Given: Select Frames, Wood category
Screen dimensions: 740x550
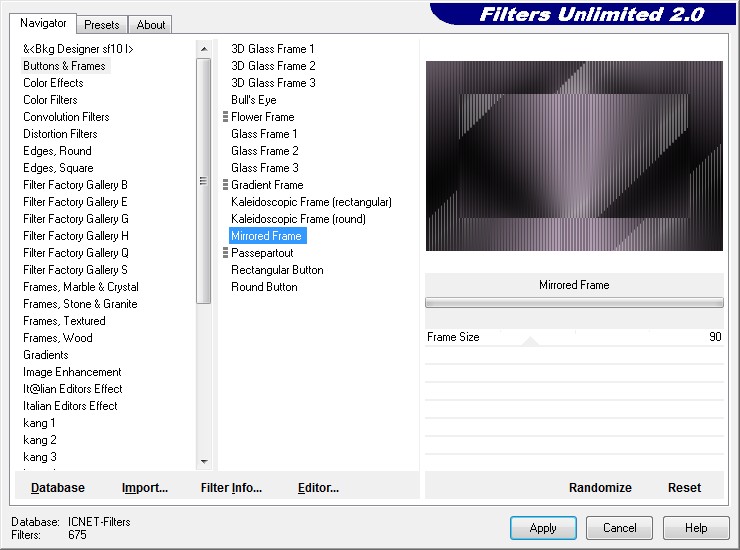Looking at the screenshot, I should (58, 338).
